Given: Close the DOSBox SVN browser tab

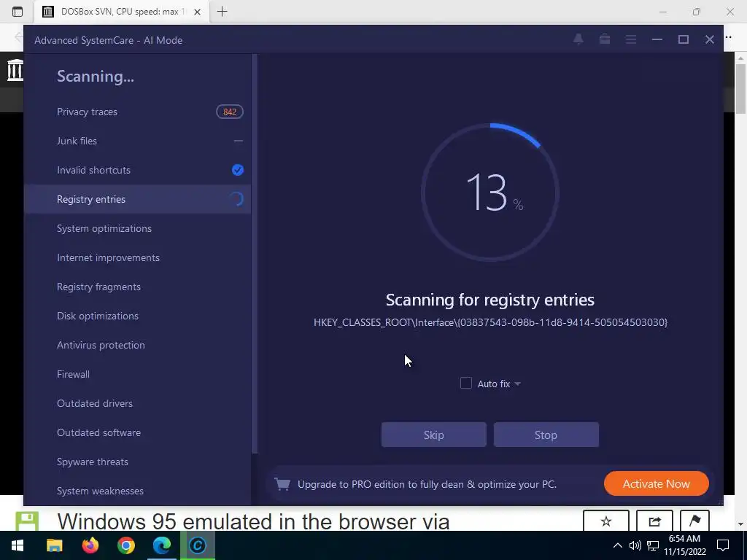Looking at the screenshot, I should pos(198,12).
